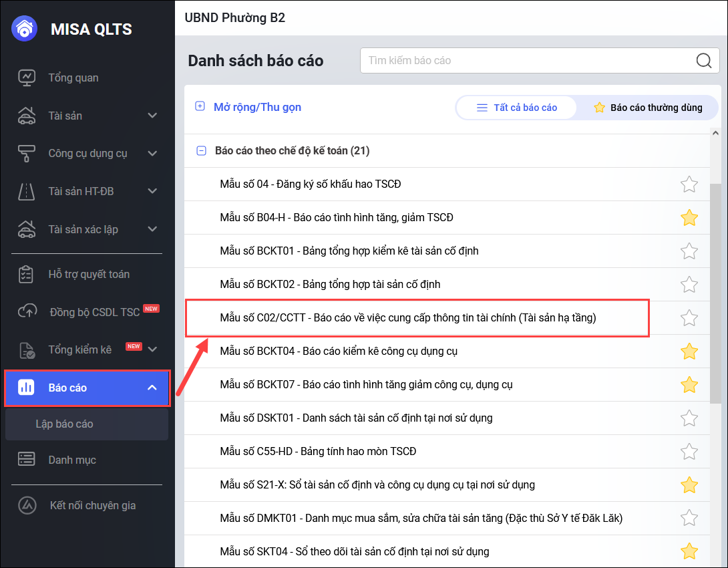Star the Mẫu số C55-HD report
728x568 pixels.
689,452
